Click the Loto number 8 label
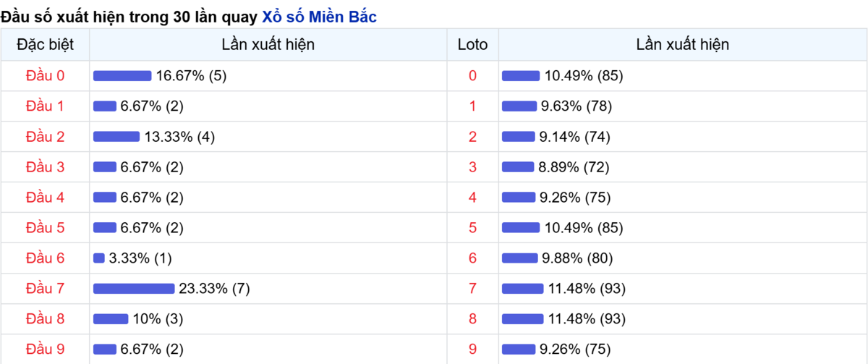 (473, 319)
